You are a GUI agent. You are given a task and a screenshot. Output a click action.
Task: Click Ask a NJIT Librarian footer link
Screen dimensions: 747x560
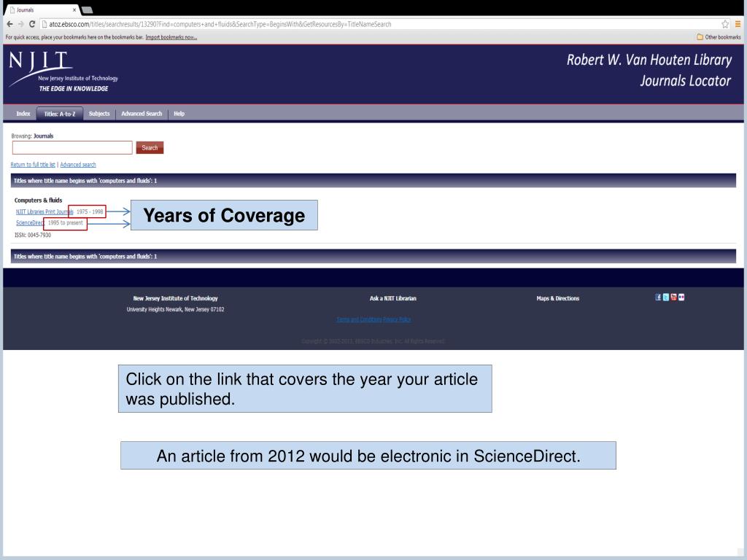click(x=393, y=298)
